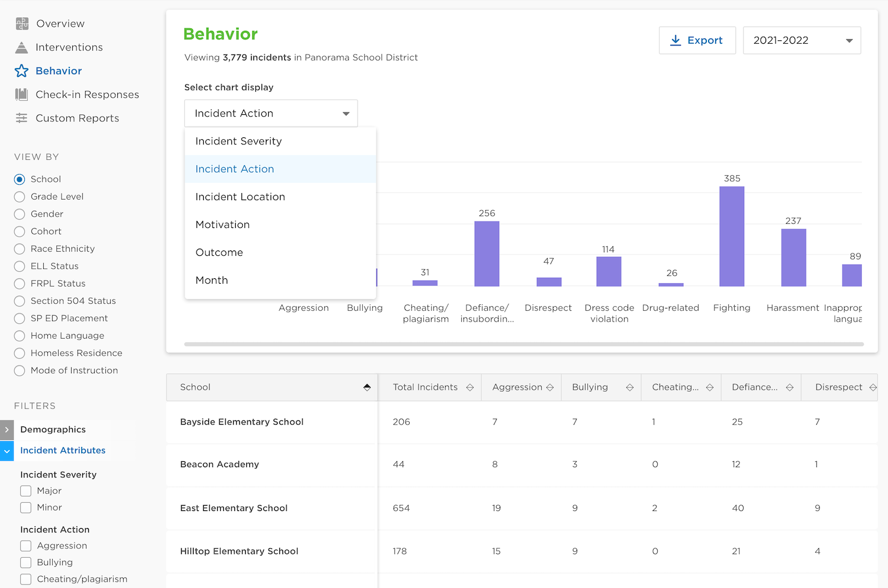This screenshot has width=888, height=588.
Task: Open Custom Reports page link
Action: 78,118
